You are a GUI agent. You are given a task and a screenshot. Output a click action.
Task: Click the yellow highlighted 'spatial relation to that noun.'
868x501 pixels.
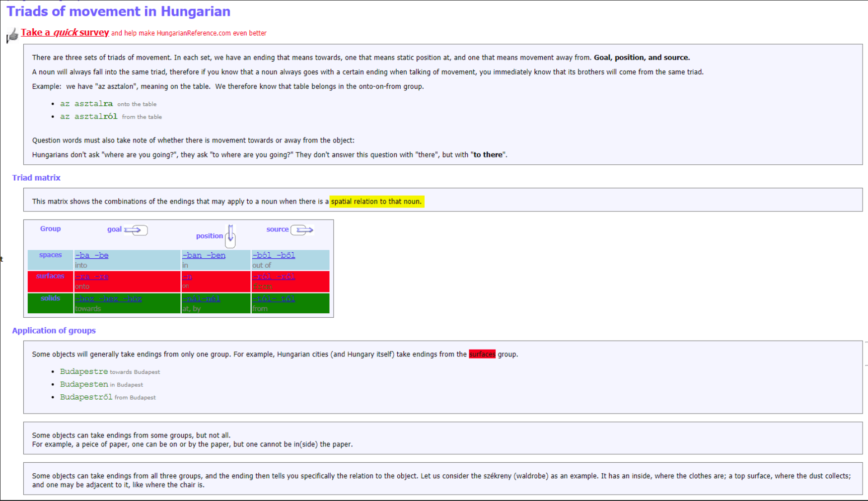[x=376, y=202]
